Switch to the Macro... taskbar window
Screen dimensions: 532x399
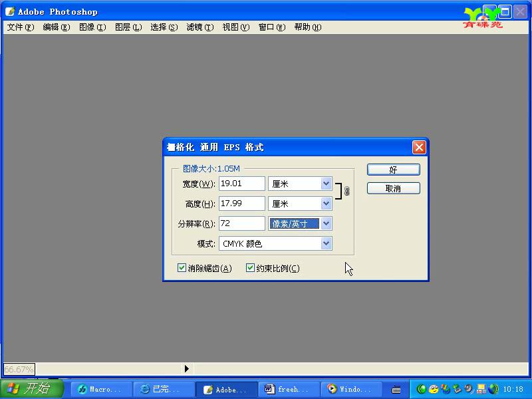point(101,389)
